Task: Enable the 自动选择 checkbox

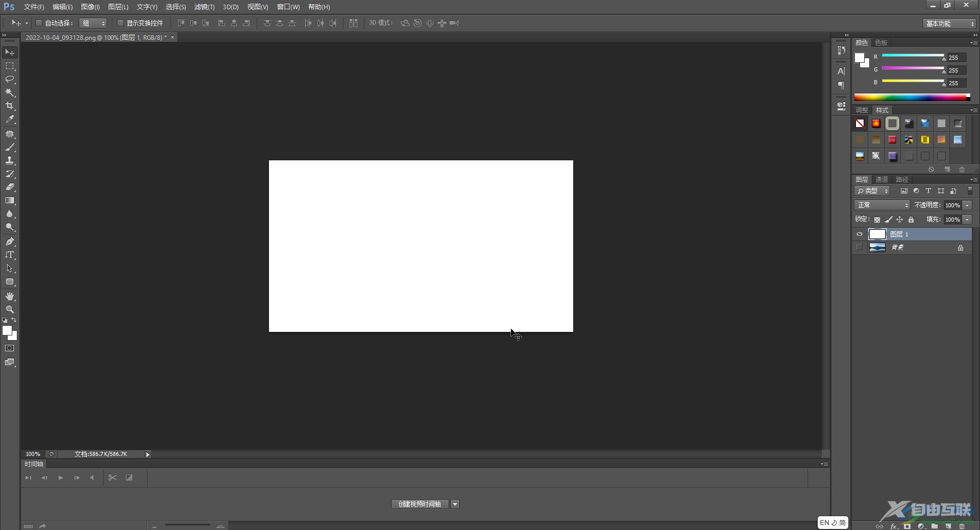Action: coord(38,23)
